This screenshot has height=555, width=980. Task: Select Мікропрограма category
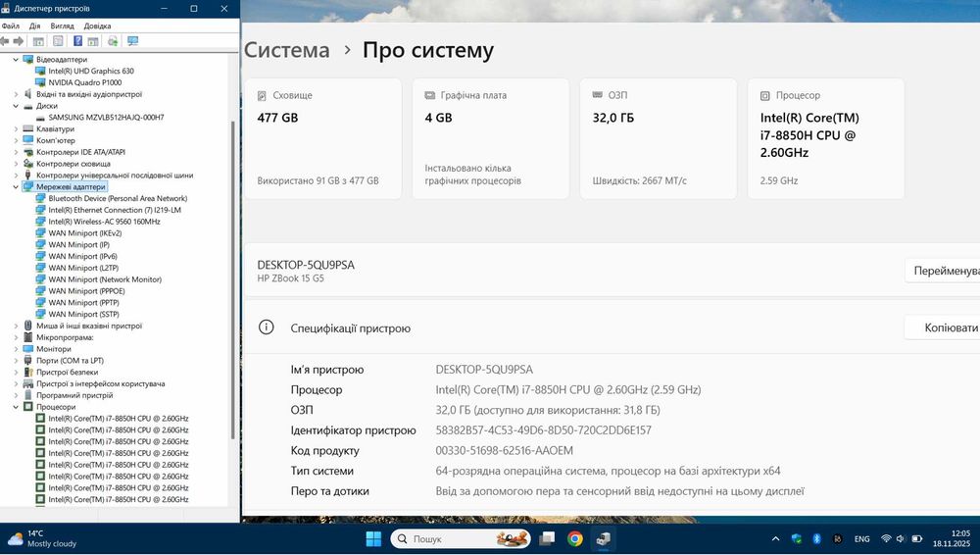click(x=65, y=337)
